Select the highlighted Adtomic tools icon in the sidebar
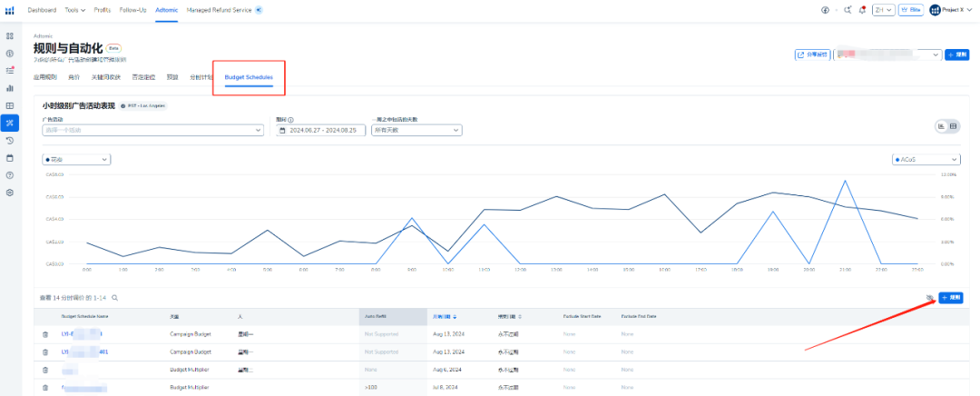The height and width of the screenshot is (396, 980). 10,124
